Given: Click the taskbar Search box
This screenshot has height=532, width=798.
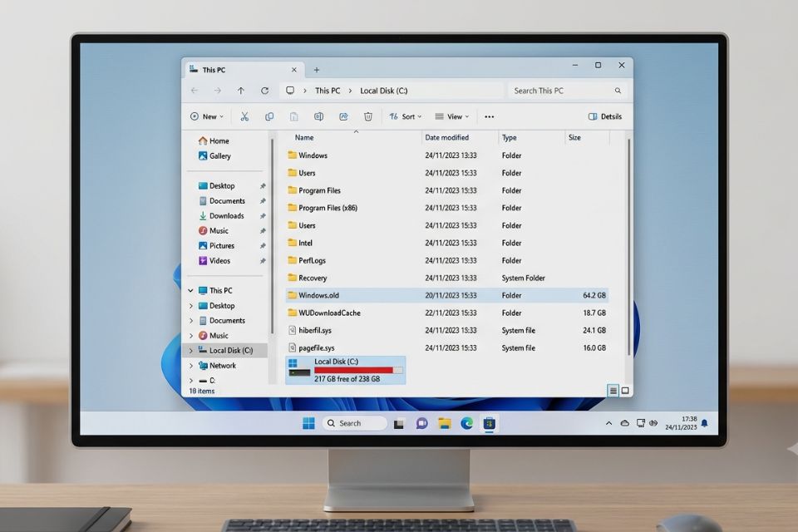Looking at the screenshot, I should pyautogui.click(x=355, y=423).
